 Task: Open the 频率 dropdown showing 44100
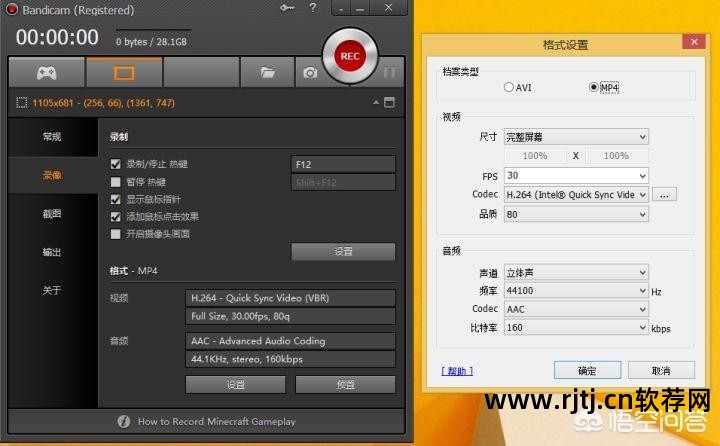pos(576,291)
